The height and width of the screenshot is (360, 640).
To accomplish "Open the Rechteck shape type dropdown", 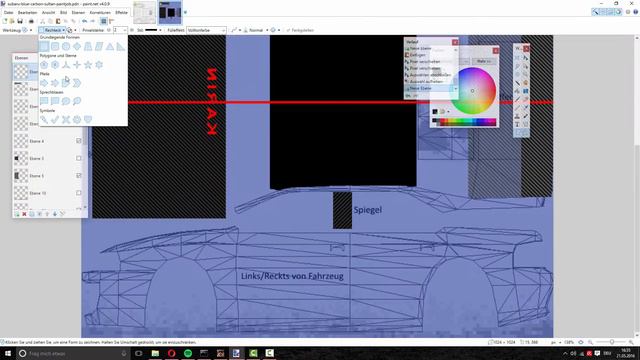I will point(52,30).
